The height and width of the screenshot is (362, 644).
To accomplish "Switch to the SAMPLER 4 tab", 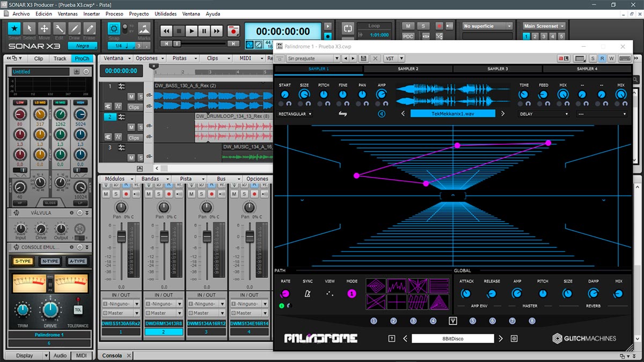I will [587, 69].
